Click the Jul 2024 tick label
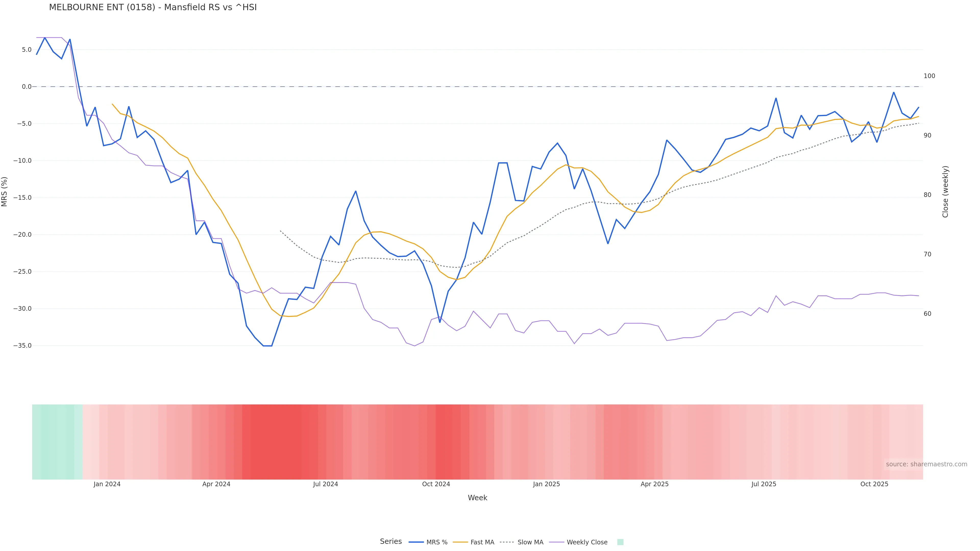Screen dimensions: 980x551 point(325,484)
